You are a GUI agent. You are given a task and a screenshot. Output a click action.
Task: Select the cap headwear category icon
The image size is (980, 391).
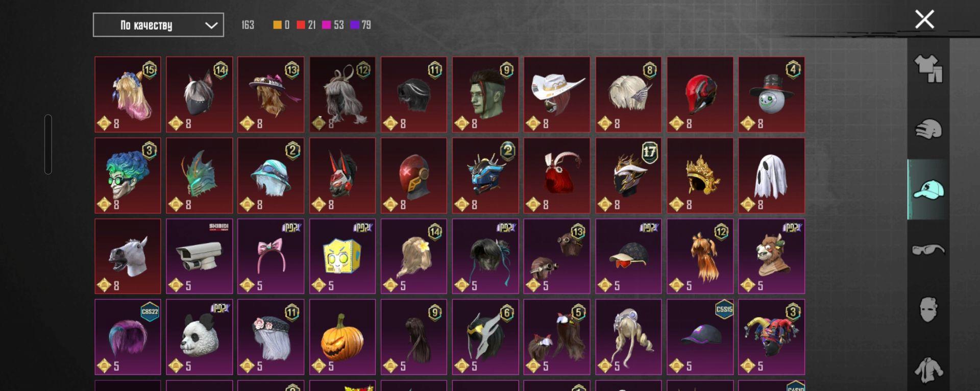928,189
